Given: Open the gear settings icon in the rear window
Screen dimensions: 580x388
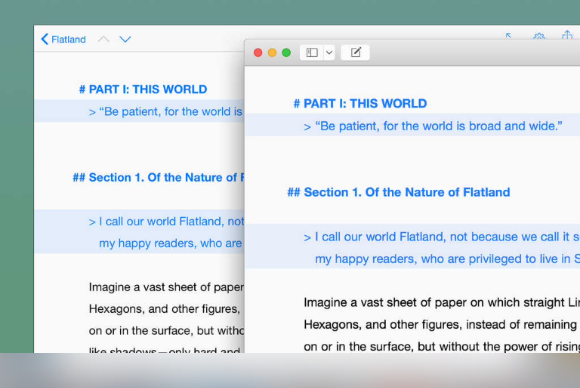Looking at the screenshot, I should (x=539, y=36).
